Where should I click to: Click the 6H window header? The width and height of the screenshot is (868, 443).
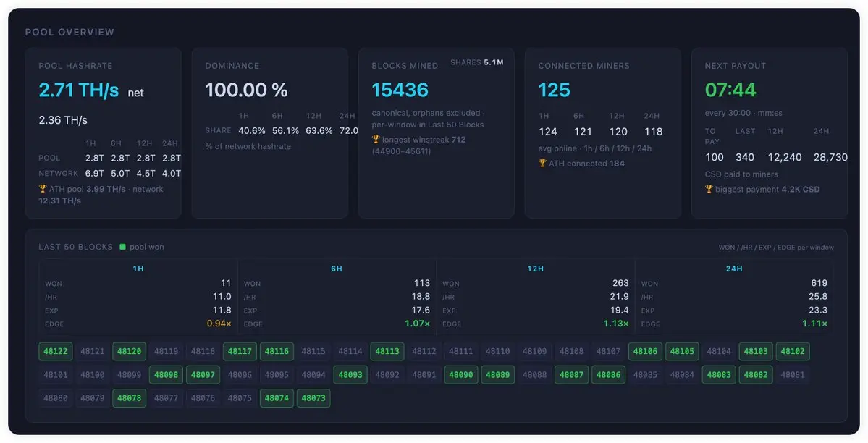[x=337, y=269]
